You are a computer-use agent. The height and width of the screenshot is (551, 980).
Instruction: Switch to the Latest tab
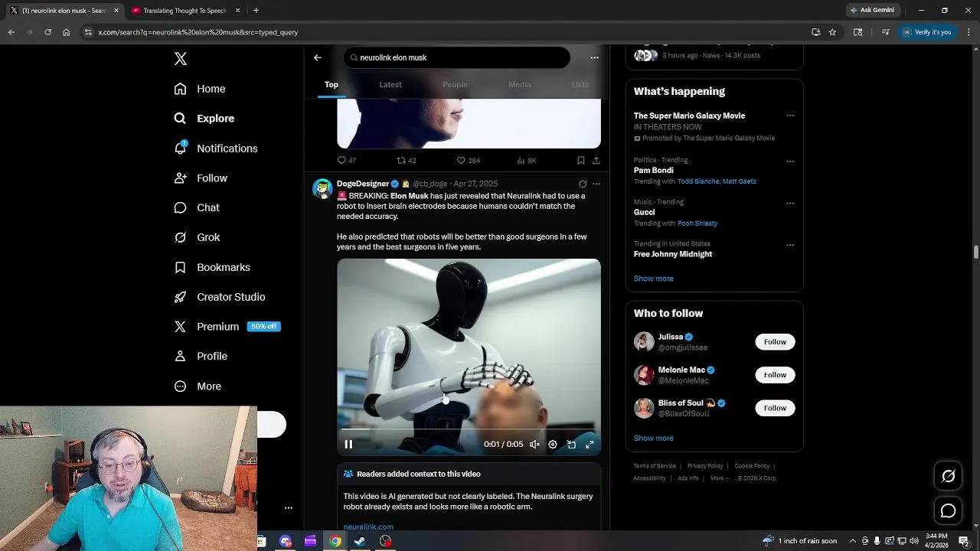click(x=390, y=84)
